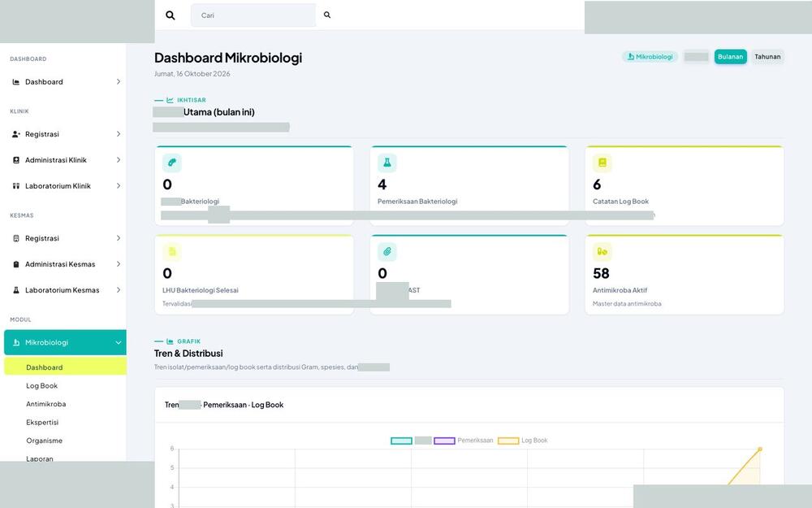Click the 'Jumat, 16 Oktober 2026' date text

coord(192,74)
